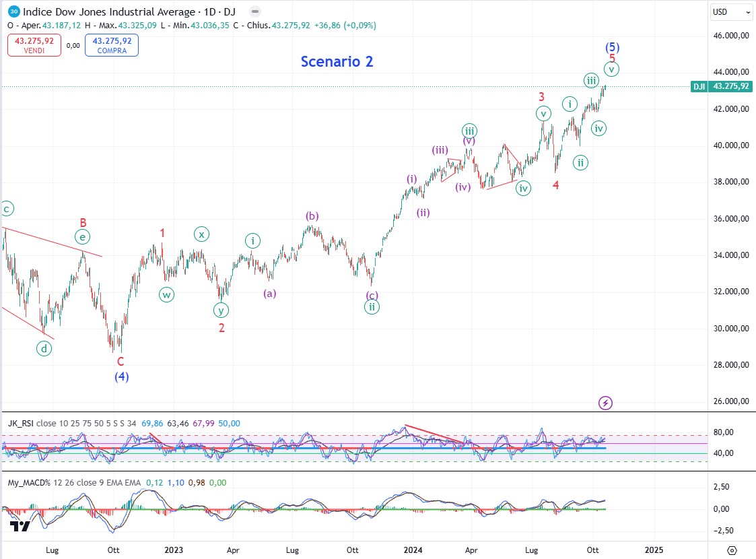Click the RSI value 67,99
The width and height of the screenshot is (756, 559).
pos(203,424)
